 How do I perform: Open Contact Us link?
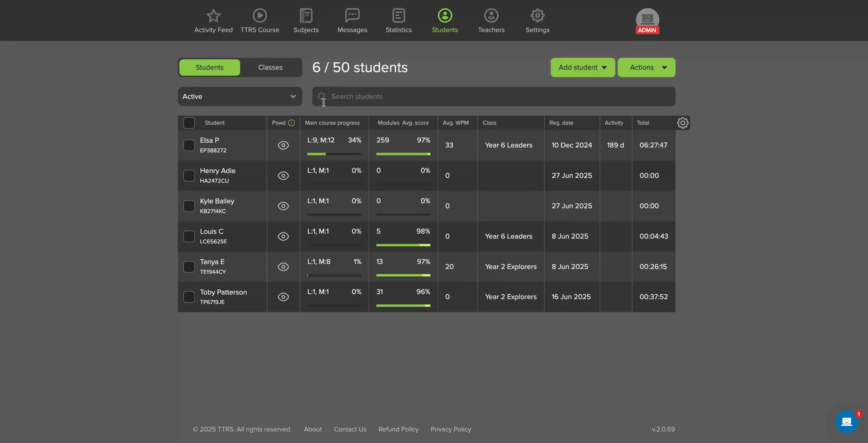click(350, 429)
